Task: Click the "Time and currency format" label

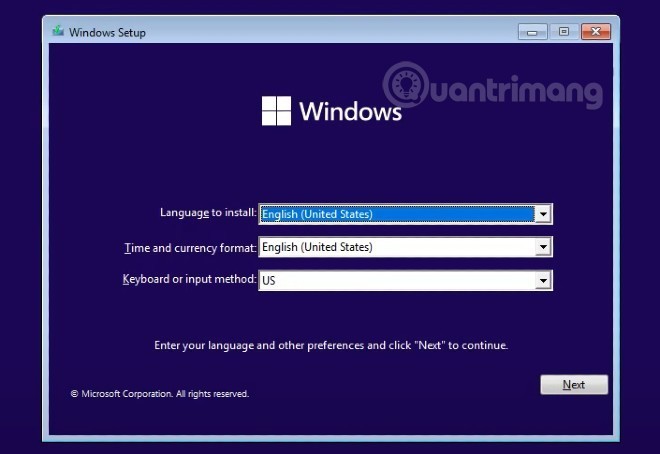Action: [190, 247]
